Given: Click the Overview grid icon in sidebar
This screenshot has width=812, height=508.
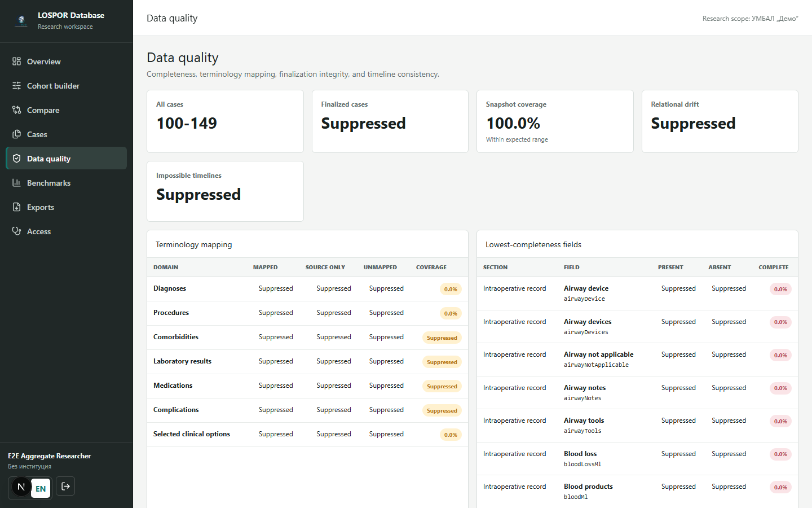Looking at the screenshot, I should coord(16,62).
